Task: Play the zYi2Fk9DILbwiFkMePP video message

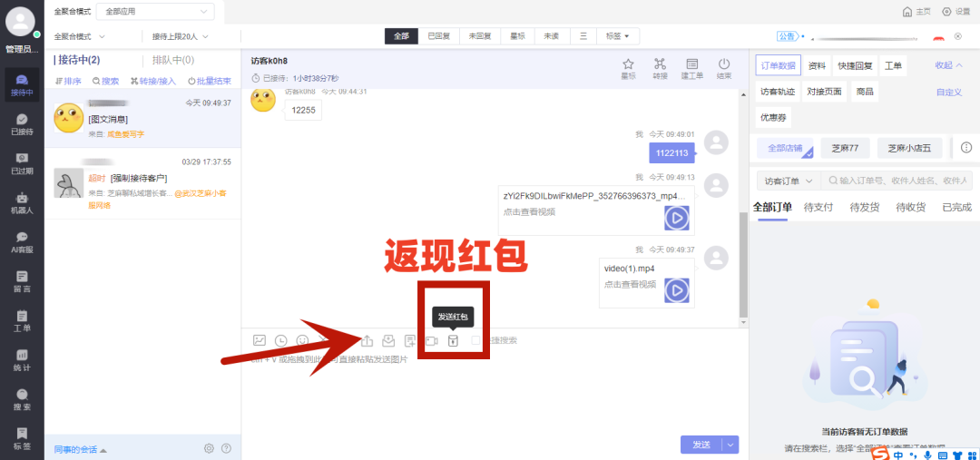Action: coord(676,218)
